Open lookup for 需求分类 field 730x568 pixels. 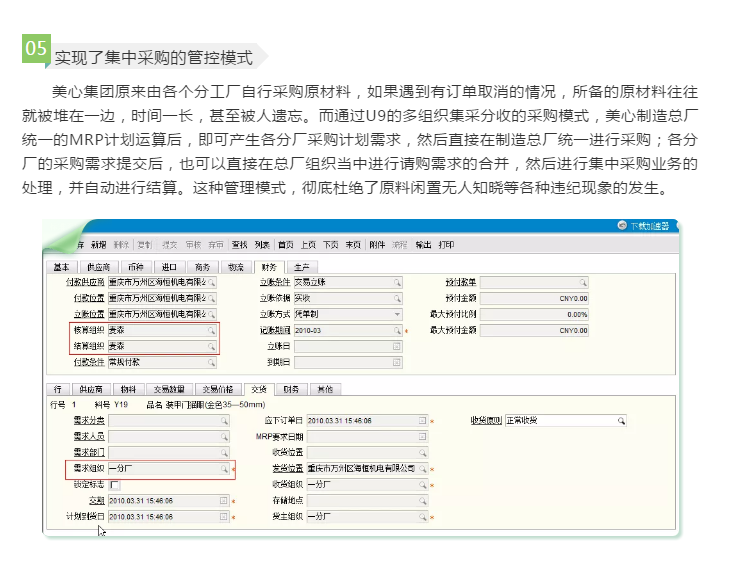(224, 421)
